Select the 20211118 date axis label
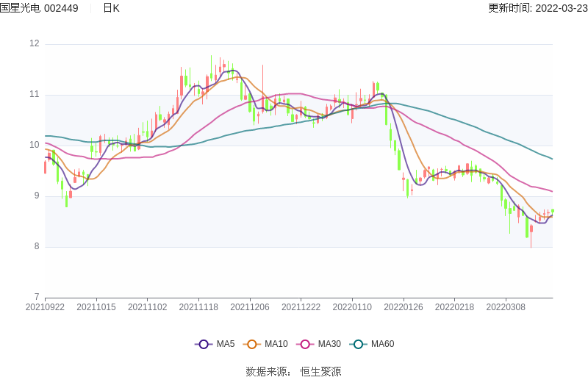This screenshot has height=380, width=588. click(x=198, y=307)
